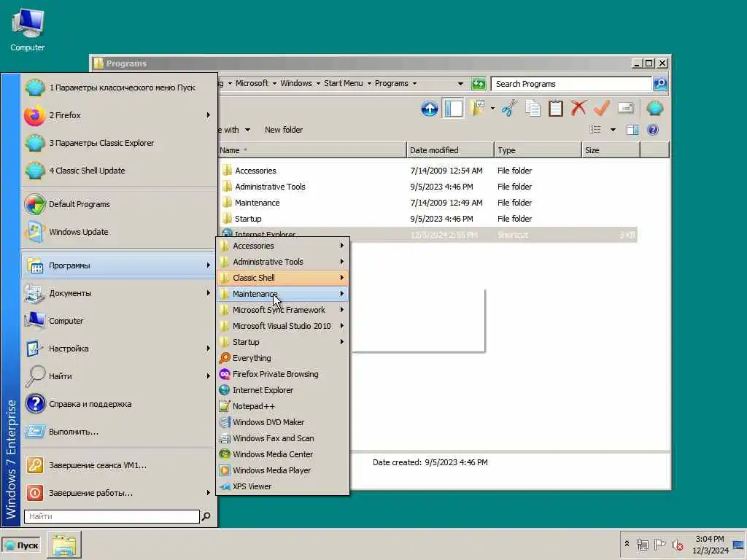Click the Cut scissors icon
Image resolution: width=747 pixels, height=560 pixels.
[x=509, y=109]
